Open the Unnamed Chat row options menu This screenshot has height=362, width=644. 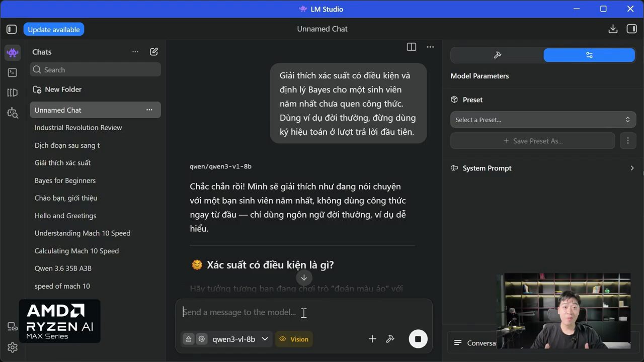click(149, 110)
